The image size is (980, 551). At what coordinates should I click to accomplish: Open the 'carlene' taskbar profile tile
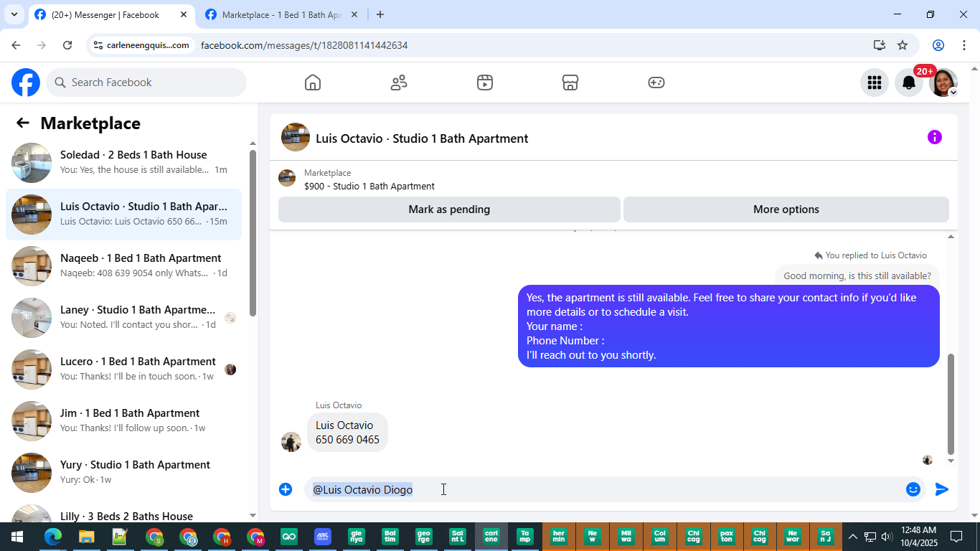click(491, 537)
